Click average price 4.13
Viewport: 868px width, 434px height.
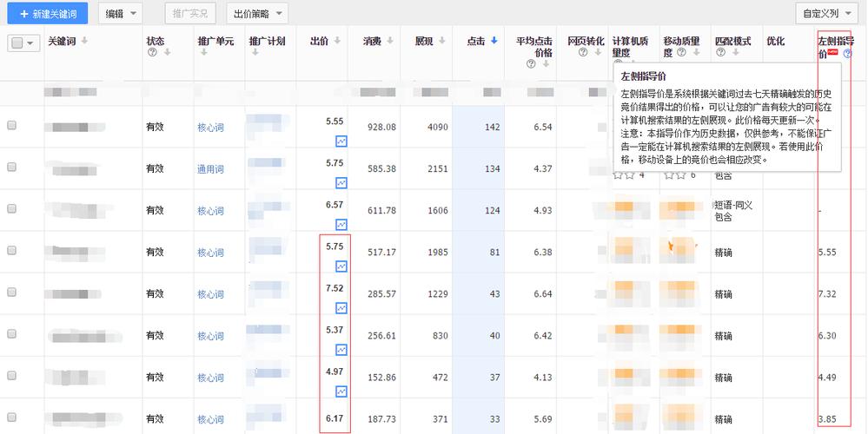(x=542, y=377)
